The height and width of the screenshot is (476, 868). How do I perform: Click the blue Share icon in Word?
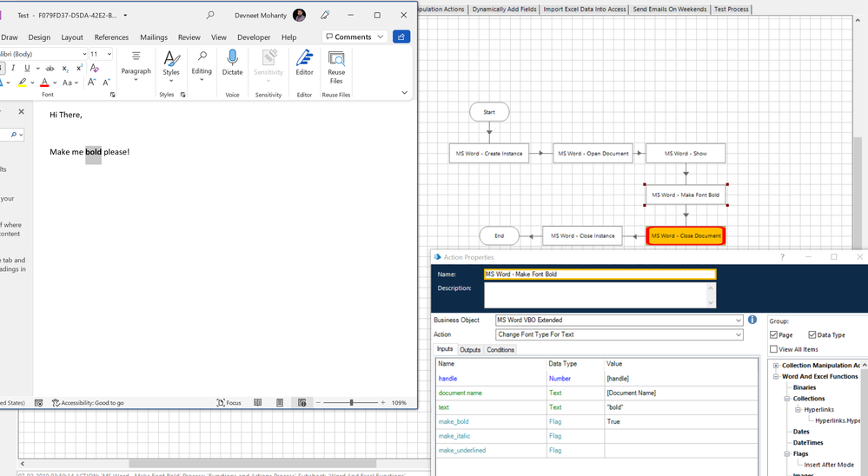click(x=401, y=36)
